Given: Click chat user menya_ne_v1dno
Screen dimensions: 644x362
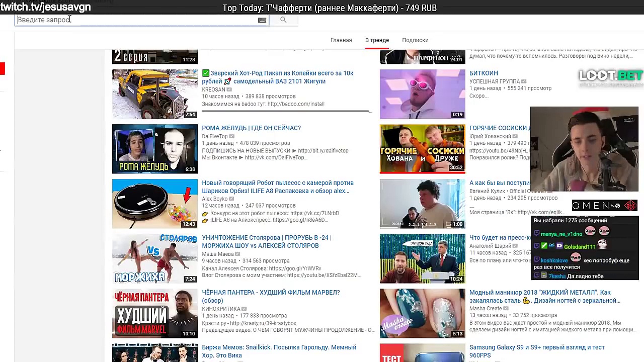Looking at the screenshot, I should coord(561,234).
